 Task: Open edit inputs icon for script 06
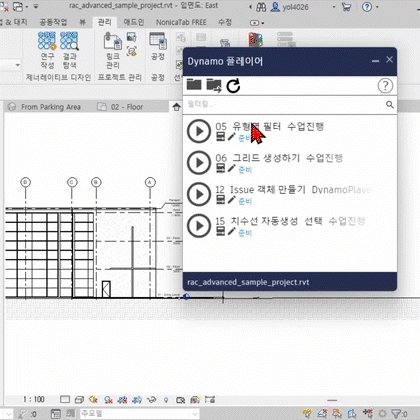point(220,168)
